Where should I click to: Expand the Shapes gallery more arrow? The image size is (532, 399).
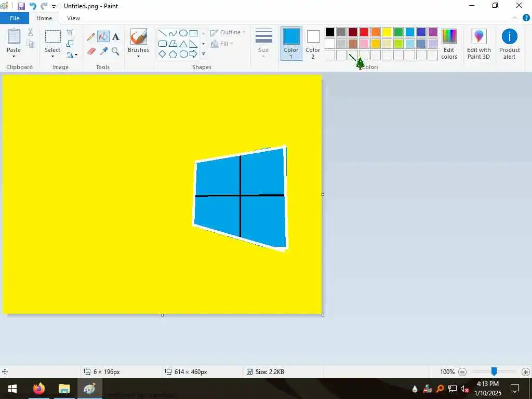pyautogui.click(x=203, y=54)
